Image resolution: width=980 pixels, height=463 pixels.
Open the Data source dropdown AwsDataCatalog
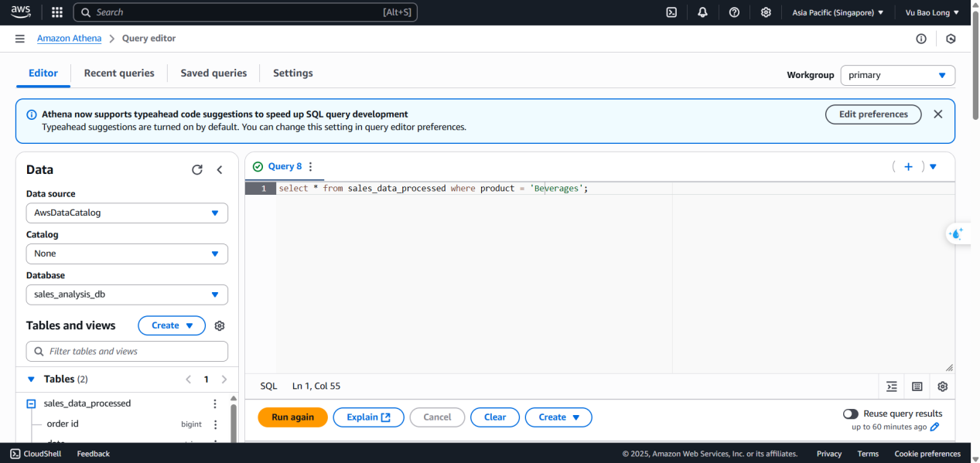point(127,213)
